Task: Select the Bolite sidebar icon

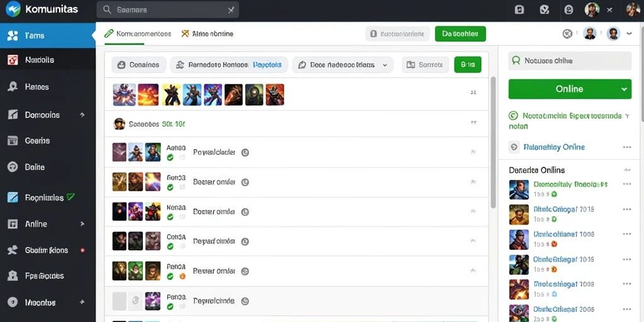Action: pyautogui.click(x=13, y=167)
